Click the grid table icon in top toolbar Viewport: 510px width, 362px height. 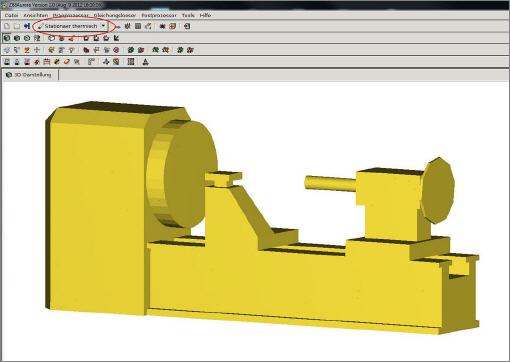(138, 26)
